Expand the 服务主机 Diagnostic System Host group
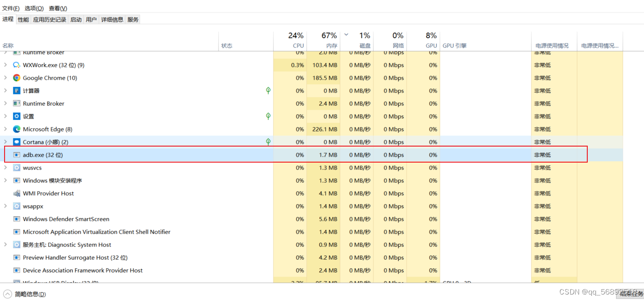 (x=5, y=245)
